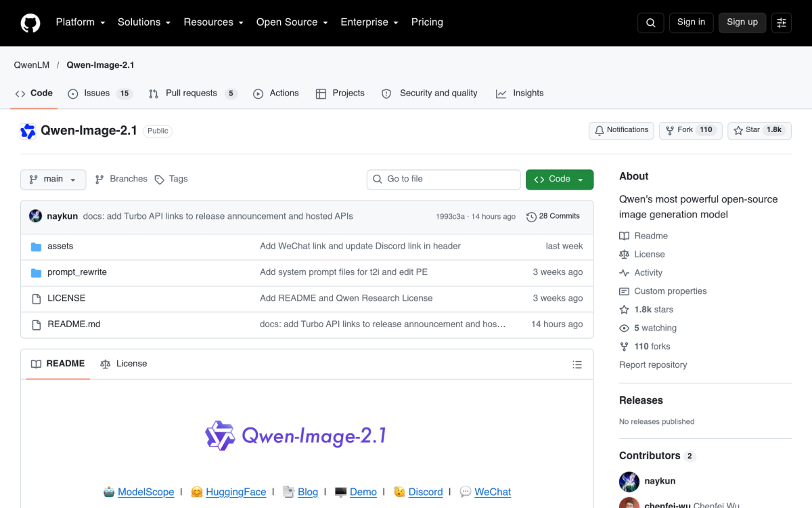Click the GitHub logo icon

pyautogui.click(x=30, y=23)
